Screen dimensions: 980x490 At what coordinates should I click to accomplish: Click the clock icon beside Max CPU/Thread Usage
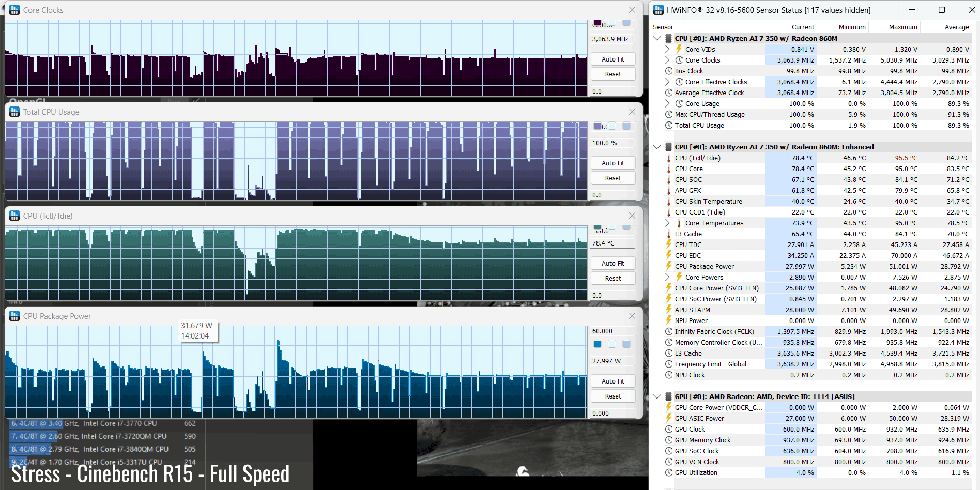tap(669, 115)
